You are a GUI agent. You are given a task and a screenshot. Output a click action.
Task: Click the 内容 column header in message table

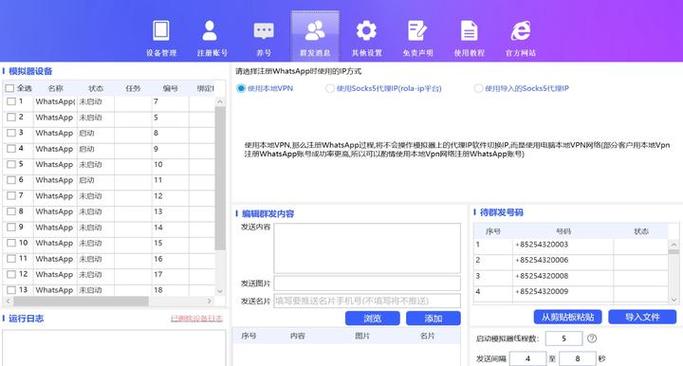pyautogui.click(x=298, y=336)
